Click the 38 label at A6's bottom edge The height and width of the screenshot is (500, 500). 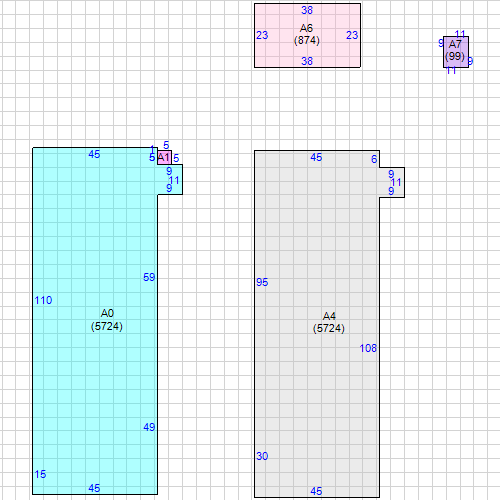coord(307,61)
